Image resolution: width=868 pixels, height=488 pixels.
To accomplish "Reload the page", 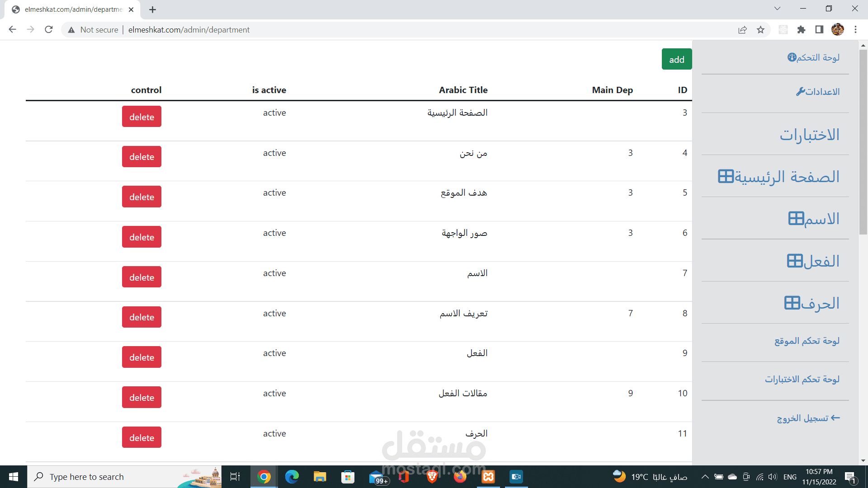I will [x=49, y=30].
